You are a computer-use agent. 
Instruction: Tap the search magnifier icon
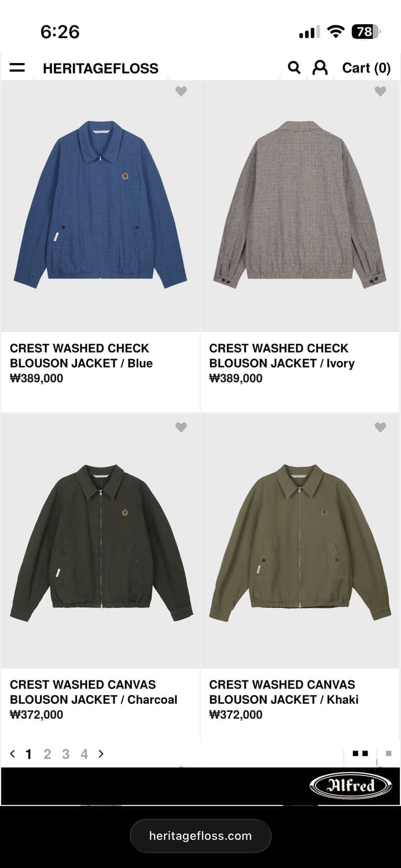(294, 68)
